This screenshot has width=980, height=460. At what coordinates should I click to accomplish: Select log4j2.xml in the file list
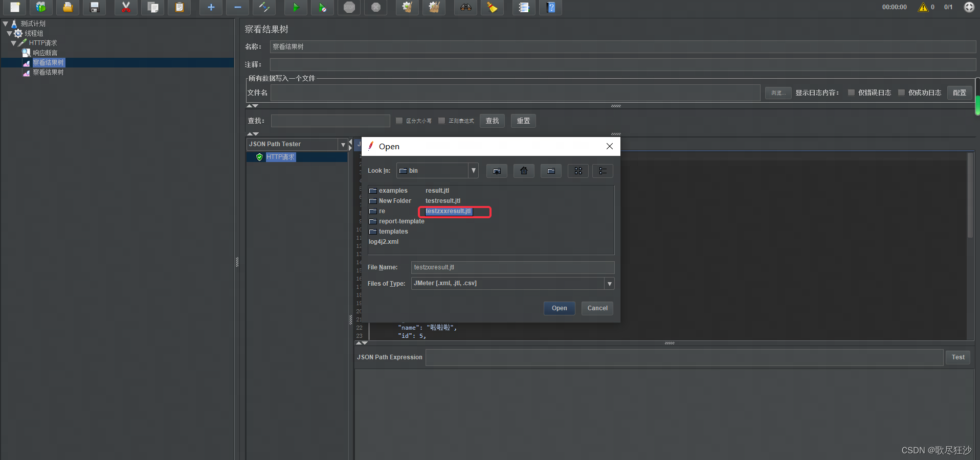click(x=384, y=242)
